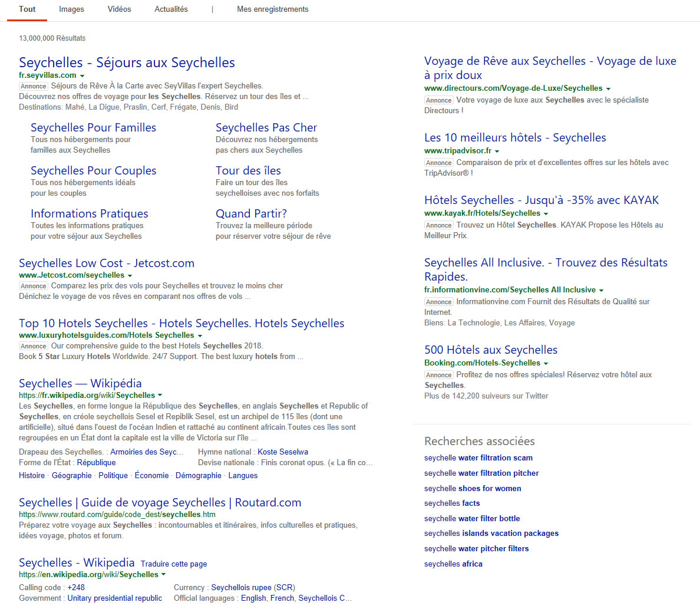Search related 'seychelle shoes for women'
The height and width of the screenshot is (609, 700).
tap(473, 489)
